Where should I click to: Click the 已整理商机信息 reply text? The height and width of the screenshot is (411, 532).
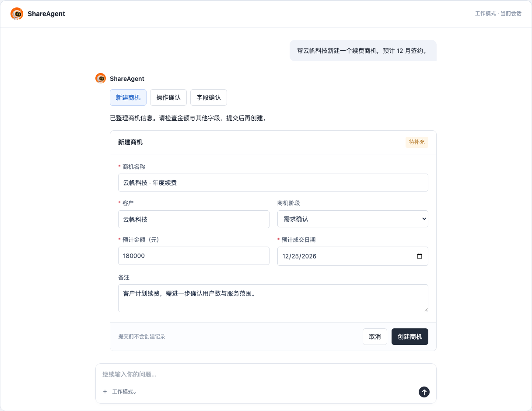[x=188, y=118]
